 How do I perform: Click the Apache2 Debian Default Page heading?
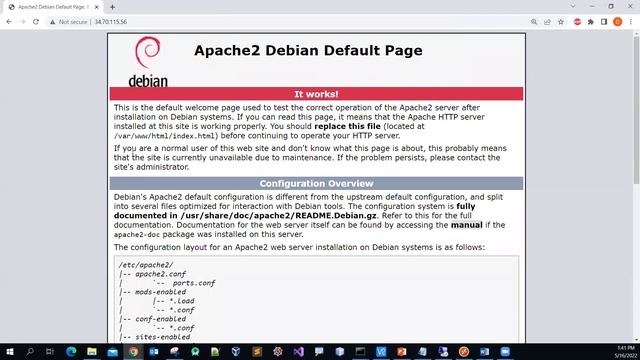tap(308, 50)
